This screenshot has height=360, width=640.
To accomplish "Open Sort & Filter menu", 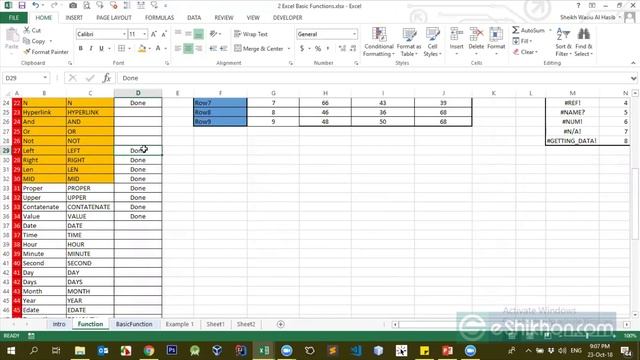I will (563, 42).
